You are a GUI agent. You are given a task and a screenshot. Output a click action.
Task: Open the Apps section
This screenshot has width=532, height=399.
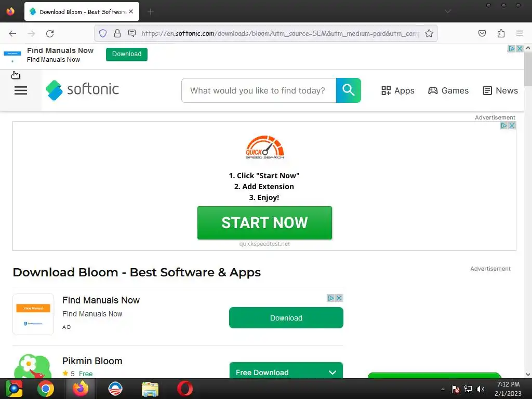[397, 90]
